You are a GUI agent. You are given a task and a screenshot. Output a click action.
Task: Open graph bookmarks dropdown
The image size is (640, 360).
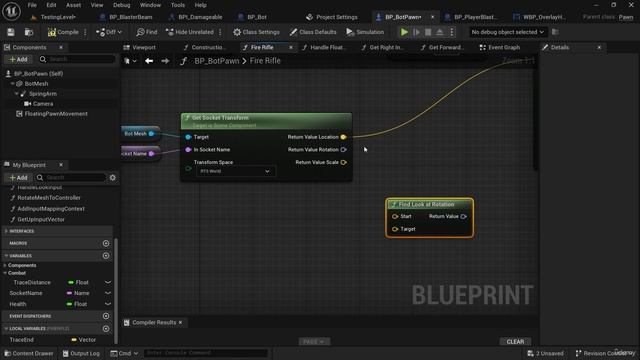131,61
